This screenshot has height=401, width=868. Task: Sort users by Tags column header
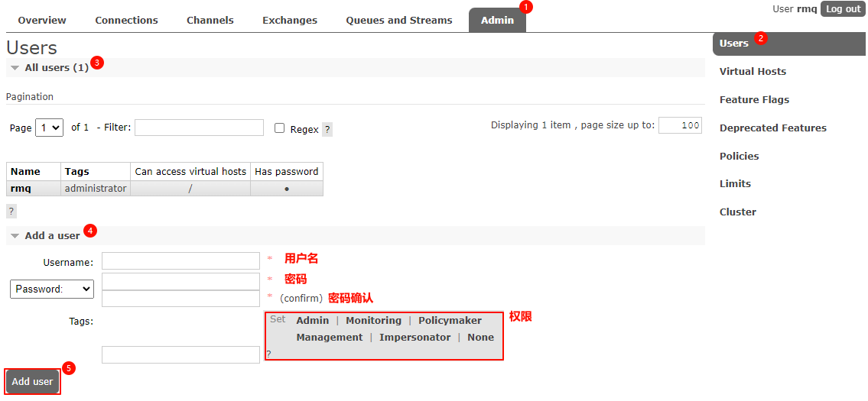(x=96, y=171)
